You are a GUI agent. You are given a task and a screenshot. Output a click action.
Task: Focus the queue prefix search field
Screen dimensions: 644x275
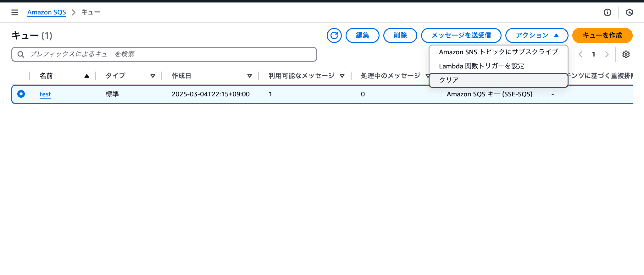170,54
